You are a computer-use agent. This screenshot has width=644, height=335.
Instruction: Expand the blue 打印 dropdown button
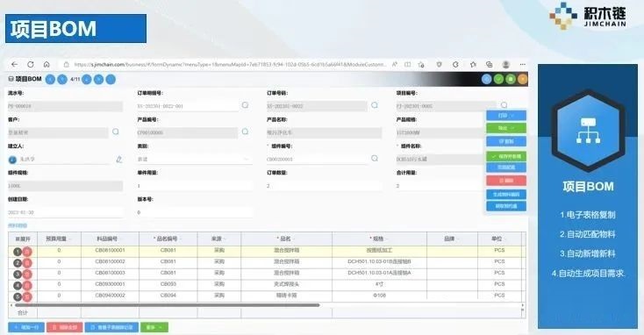(506, 116)
